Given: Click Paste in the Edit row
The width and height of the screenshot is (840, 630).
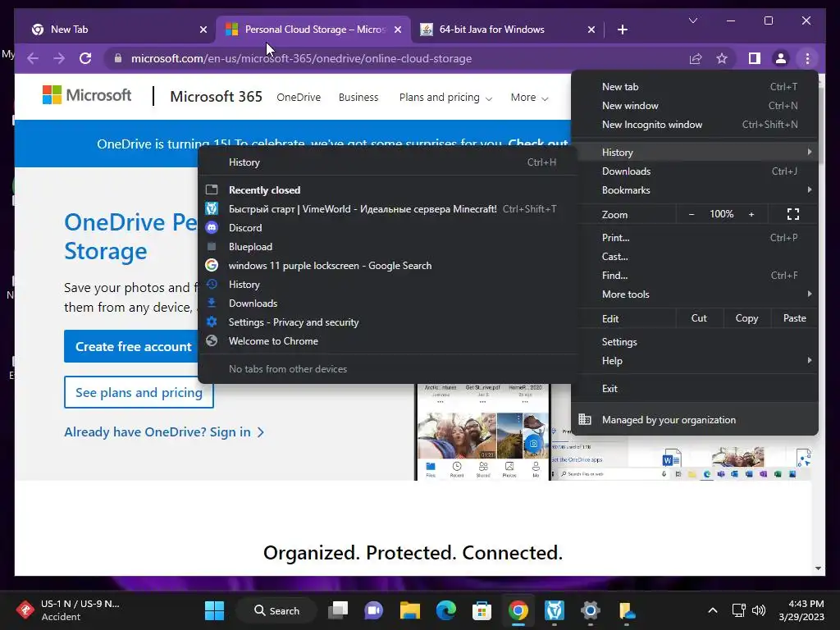Looking at the screenshot, I should (794, 318).
